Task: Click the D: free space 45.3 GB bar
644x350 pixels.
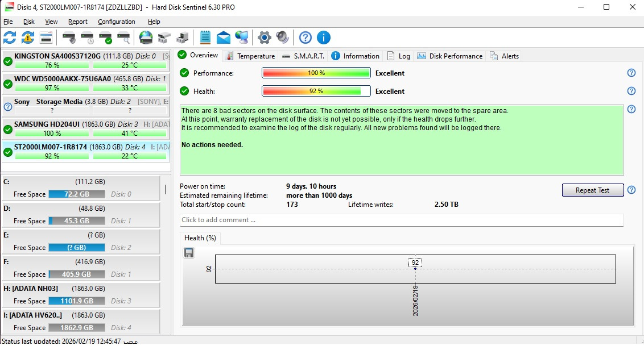Action: click(77, 221)
